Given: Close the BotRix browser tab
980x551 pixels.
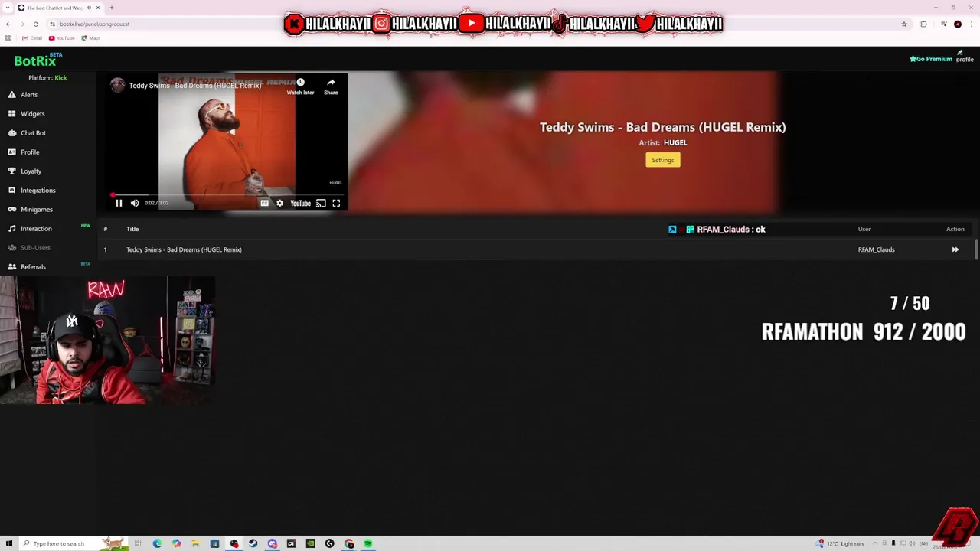Looking at the screenshot, I should point(98,8).
